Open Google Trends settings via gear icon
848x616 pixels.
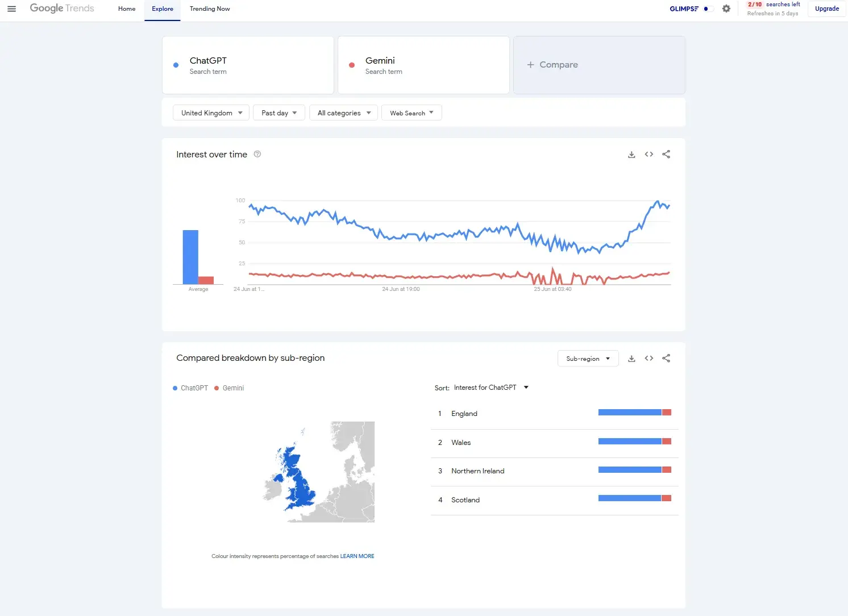point(726,9)
